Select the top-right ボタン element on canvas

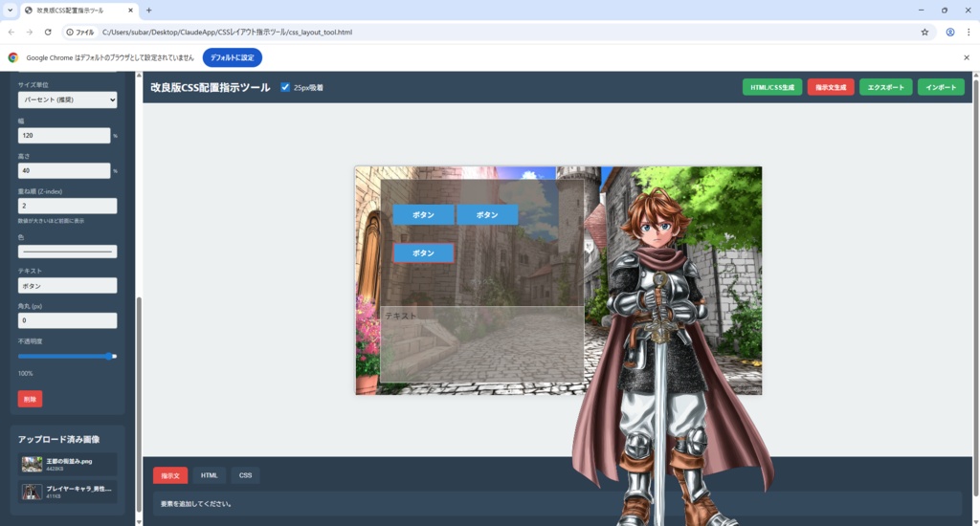[x=487, y=214]
